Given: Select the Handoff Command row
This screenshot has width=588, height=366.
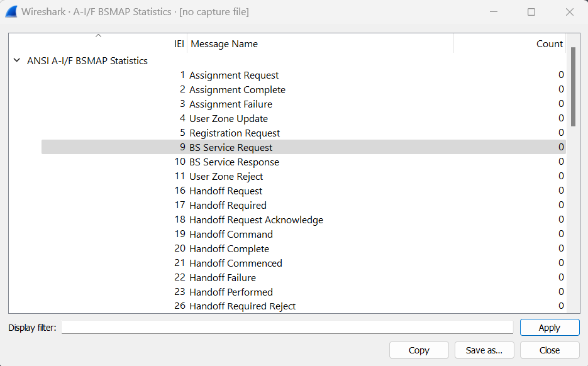Looking at the screenshot, I should (x=231, y=235).
